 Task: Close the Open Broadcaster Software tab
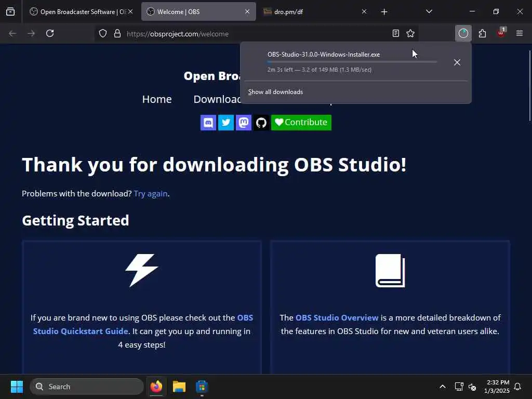(x=130, y=12)
